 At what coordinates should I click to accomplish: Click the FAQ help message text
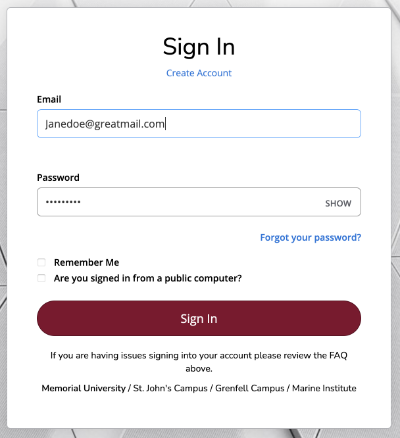pos(199,362)
